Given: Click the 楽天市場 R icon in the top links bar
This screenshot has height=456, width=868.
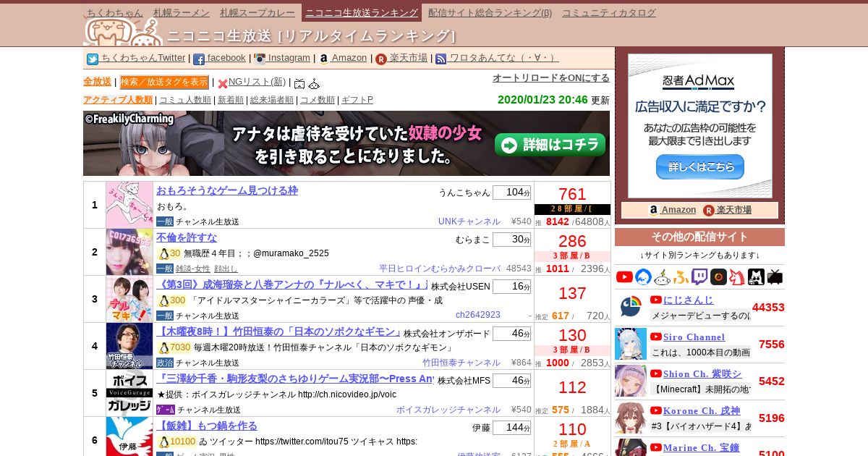Looking at the screenshot, I should point(381,59).
